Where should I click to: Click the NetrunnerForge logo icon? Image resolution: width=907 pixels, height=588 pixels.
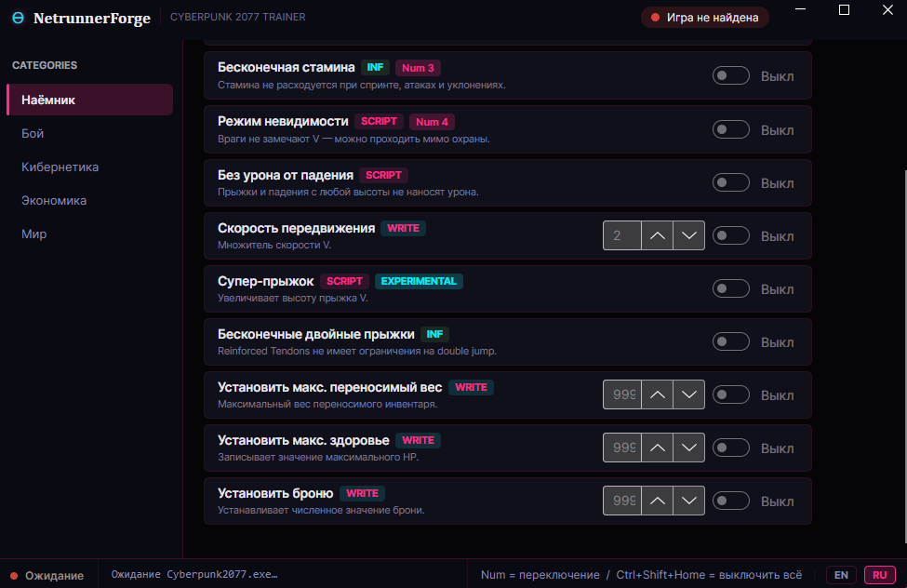pyautogui.click(x=18, y=18)
